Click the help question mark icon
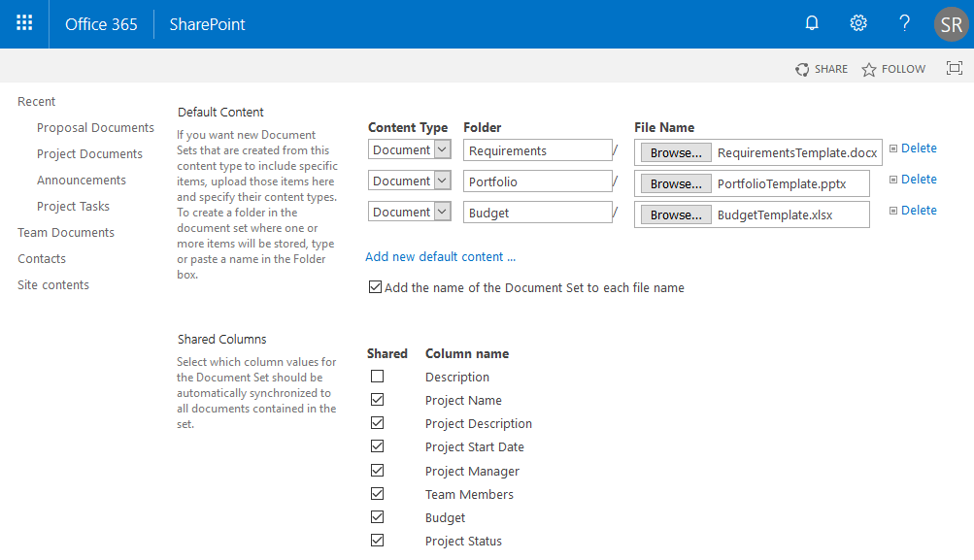The width and height of the screenshot is (974, 560). click(x=904, y=24)
